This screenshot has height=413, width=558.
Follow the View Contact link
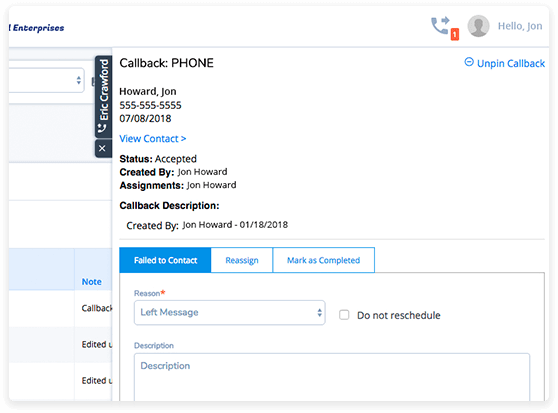click(x=153, y=139)
